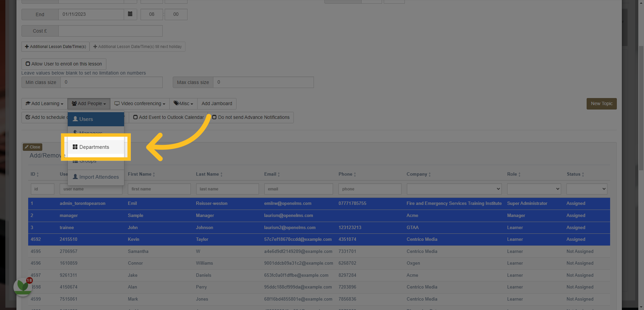The width and height of the screenshot is (644, 310).
Task: Expand the Add Learning dropdown
Action: (45, 104)
